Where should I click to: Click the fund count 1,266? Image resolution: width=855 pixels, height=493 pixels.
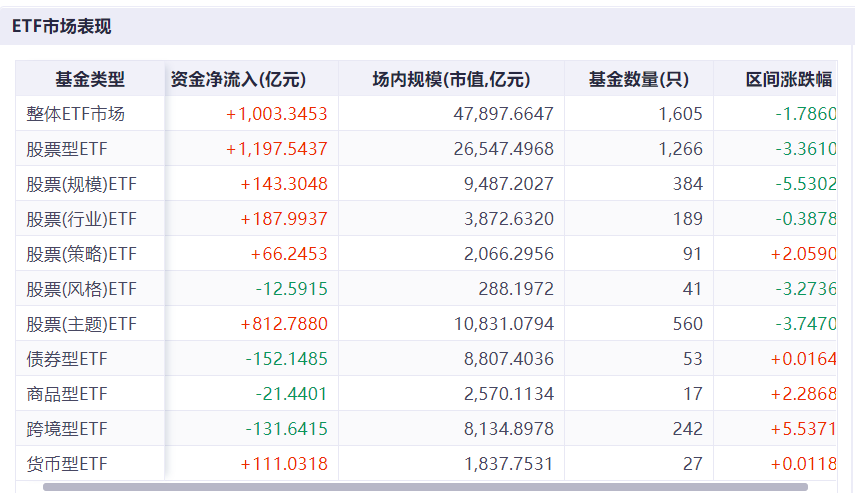pos(681,149)
